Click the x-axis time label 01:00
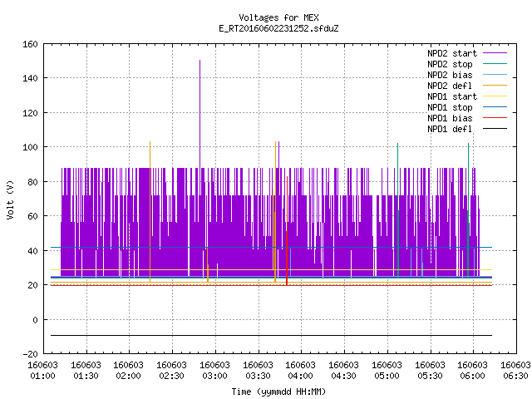532x399 pixels. [x=42, y=376]
